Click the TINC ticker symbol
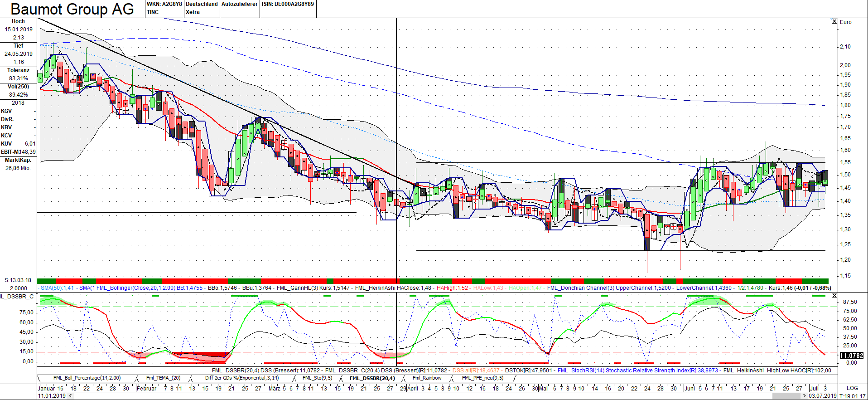This screenshot has width=868, height=400. click(x=153, y=12)
